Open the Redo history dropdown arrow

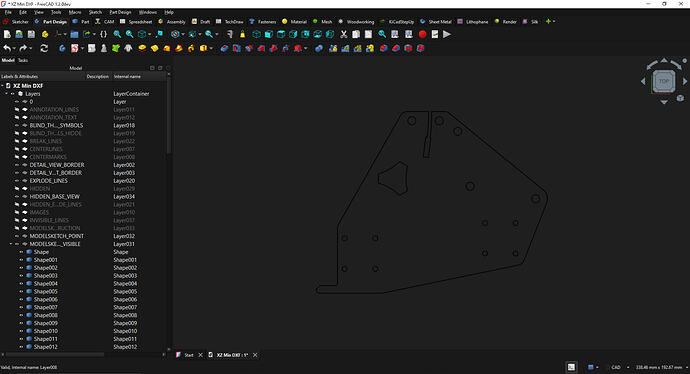tap(31, 48)
